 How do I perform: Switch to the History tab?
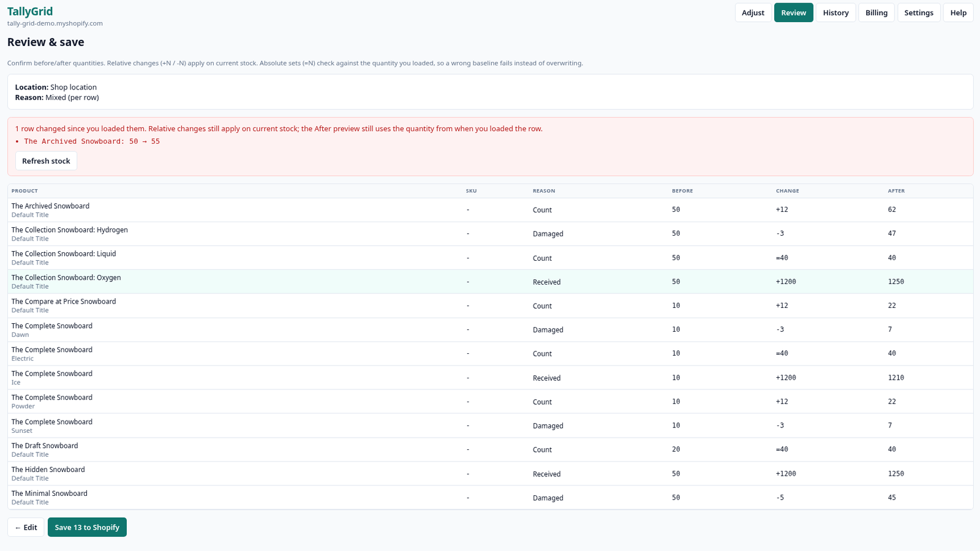835,13
